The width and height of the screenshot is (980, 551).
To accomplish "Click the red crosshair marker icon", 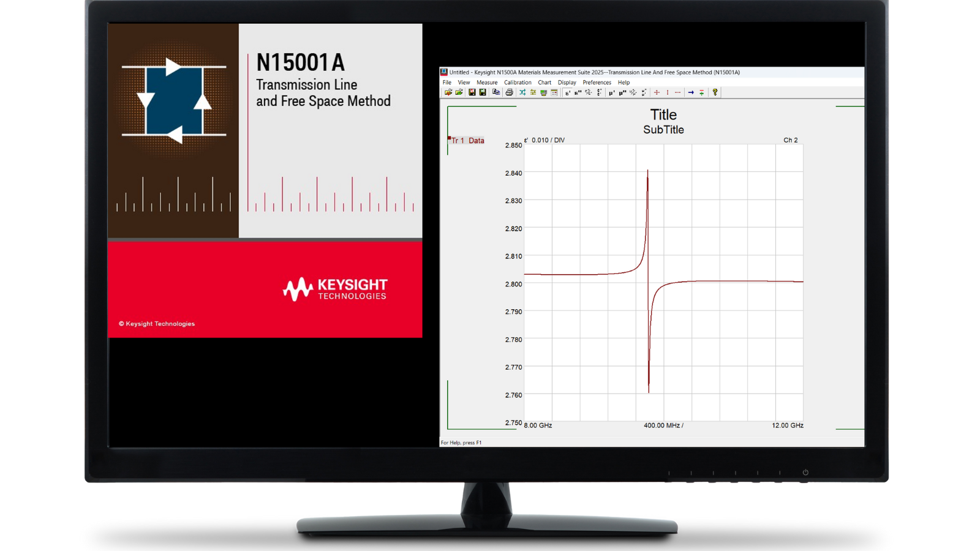I will (657, 92).
